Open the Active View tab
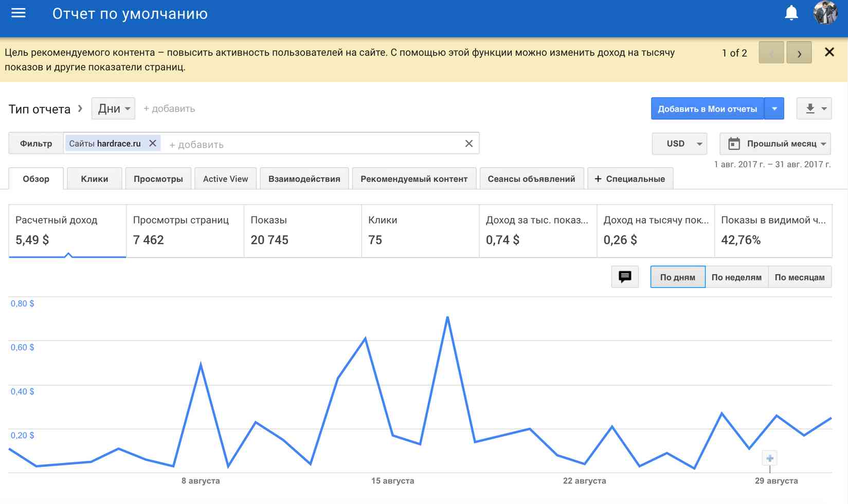Viewport: 848px width, 504px height. (225, 179)
